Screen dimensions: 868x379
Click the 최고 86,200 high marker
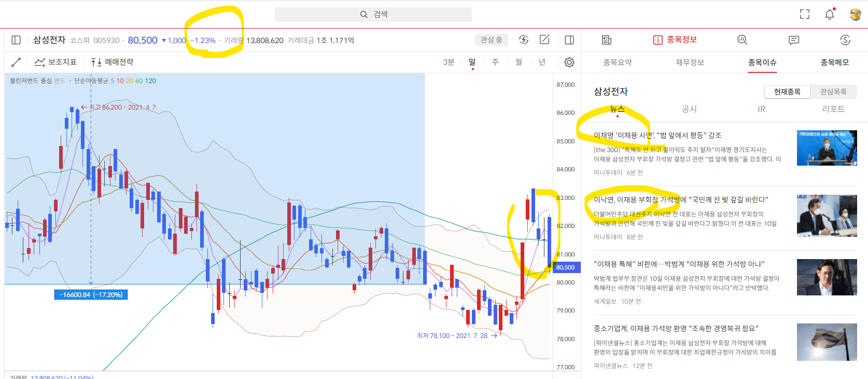click(119, 107)
